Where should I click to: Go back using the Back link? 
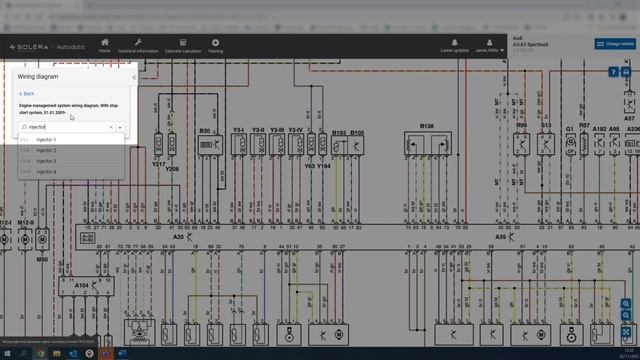tap(27, 93)
